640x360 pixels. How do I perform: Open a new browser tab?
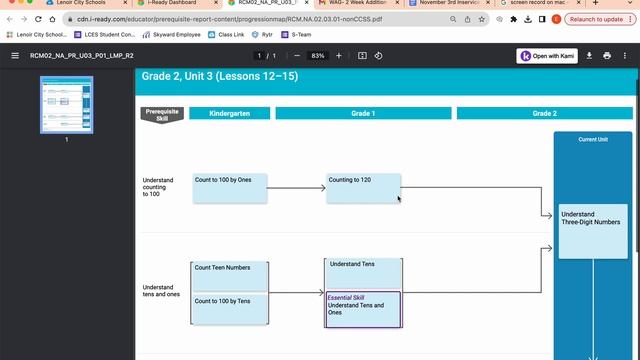pyautogui.click(x=596, y=3)
